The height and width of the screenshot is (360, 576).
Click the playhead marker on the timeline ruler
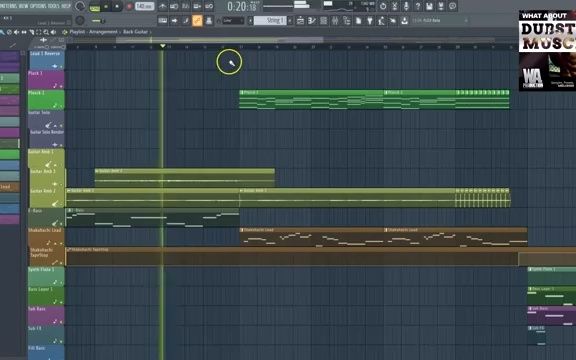tap(162, 46)
